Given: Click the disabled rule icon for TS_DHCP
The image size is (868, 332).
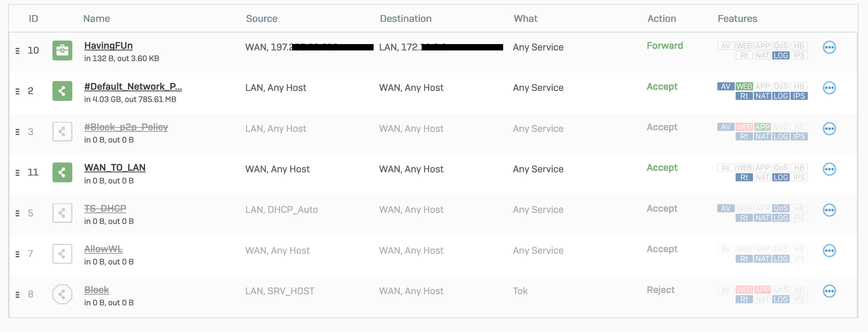Looking at the screenshot, I should click(62, 213).
